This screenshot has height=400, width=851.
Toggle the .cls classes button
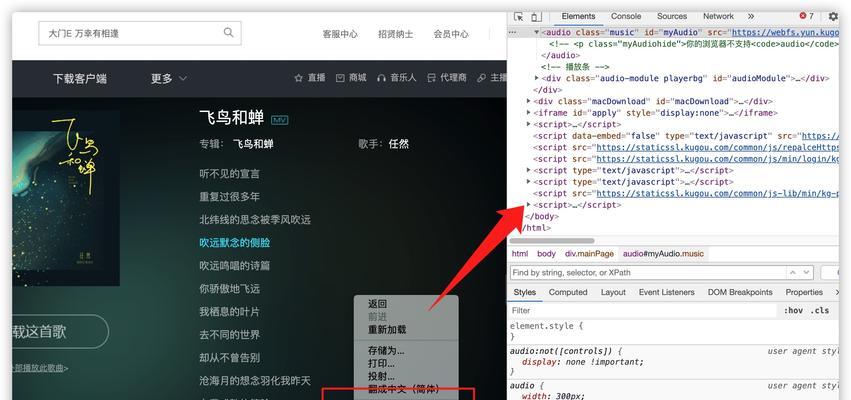click(820, 310)
